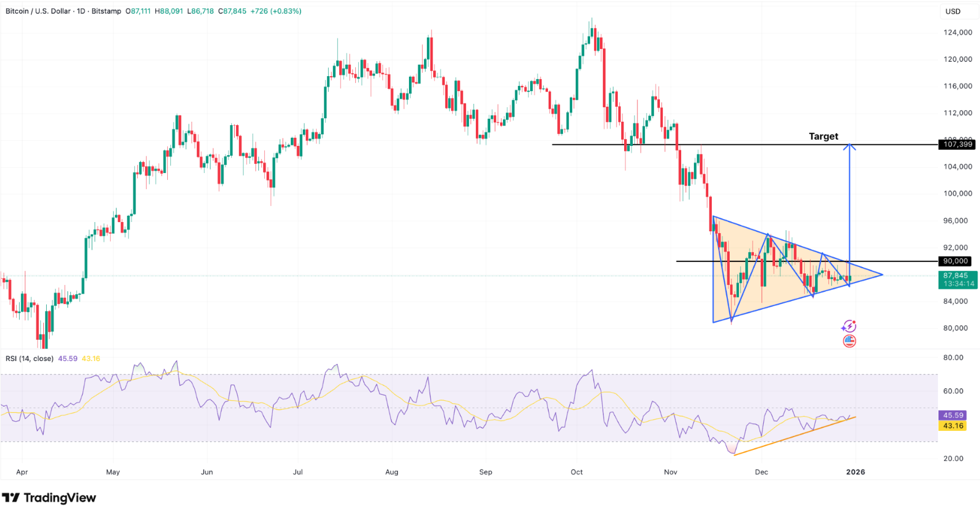This screenshot has width=980, height=511.
Task: Click the 124,000 level on price axis
Action: (958, 32)
